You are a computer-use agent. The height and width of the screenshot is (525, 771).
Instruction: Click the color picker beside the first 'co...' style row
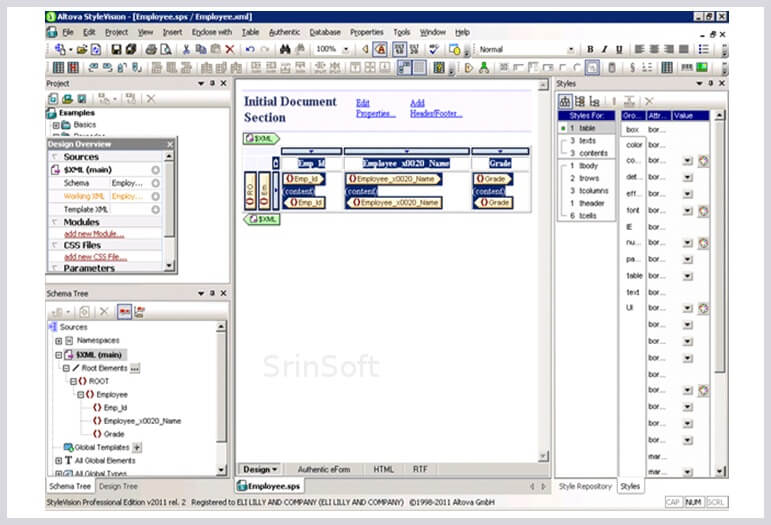pyautogui.click(x=704, y=161)
